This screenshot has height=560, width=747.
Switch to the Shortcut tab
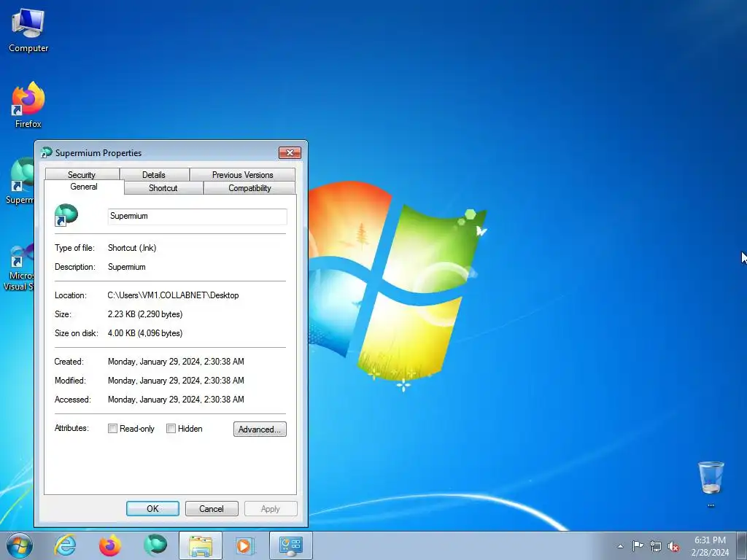click(x=163, y=188)
